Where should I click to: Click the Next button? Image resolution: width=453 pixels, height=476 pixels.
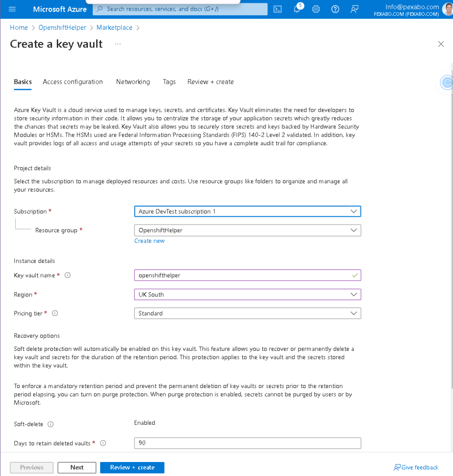pos(77,468)
